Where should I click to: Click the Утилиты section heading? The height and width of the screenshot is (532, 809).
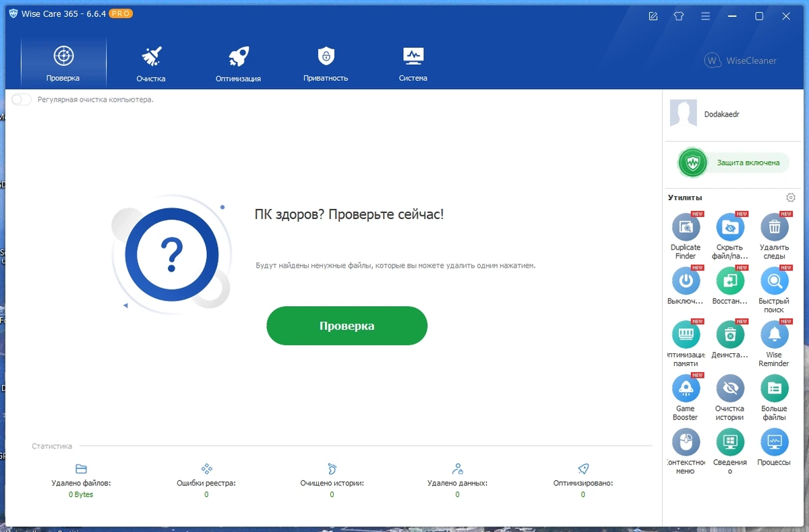point(685,198)
